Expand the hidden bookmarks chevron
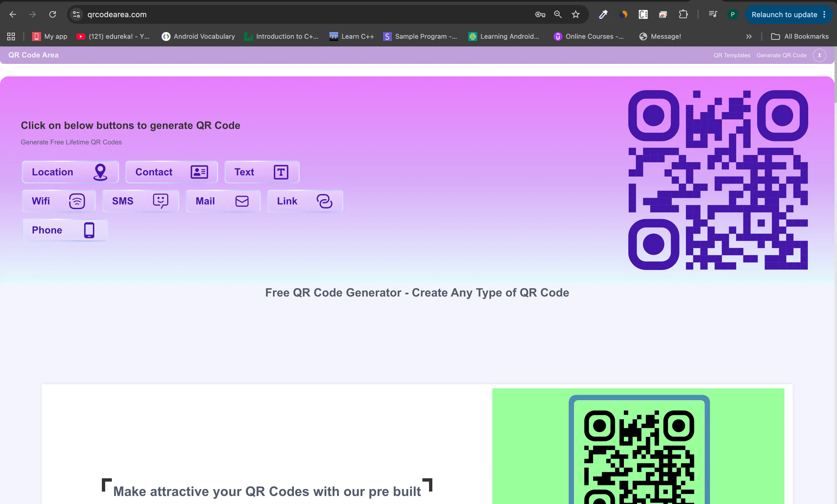Image resolution: width=837 pixels, height=504 pixels. point(749,36)
